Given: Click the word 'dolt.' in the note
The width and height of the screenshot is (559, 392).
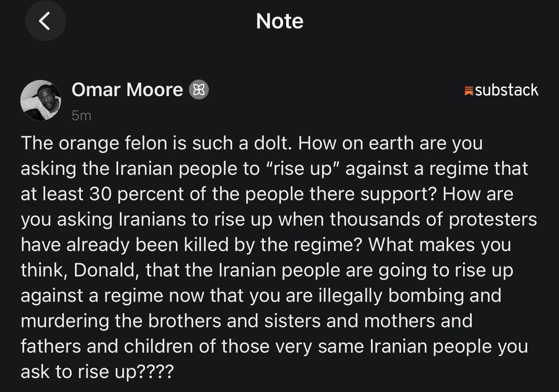Looking at the screenshot, I should click(x=273, y=144).
